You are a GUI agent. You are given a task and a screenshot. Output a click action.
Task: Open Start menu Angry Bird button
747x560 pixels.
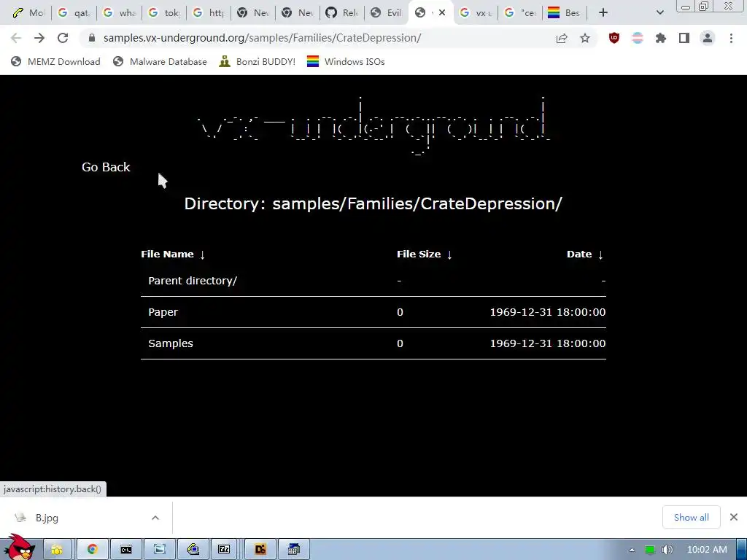(19, 548)
